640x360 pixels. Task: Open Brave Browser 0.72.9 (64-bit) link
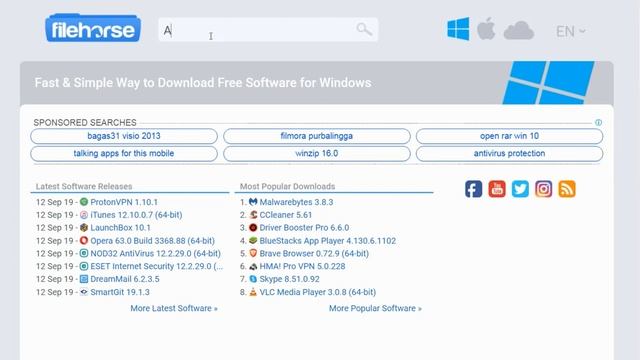point(314,253)
